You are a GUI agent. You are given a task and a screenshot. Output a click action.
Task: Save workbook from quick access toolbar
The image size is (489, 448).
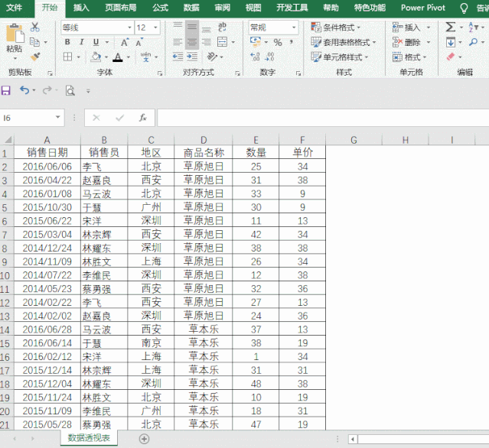click(6, 91)
